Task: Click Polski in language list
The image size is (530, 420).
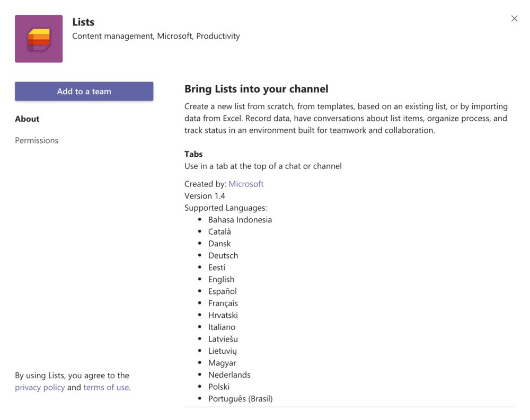Action: (219, 387)
